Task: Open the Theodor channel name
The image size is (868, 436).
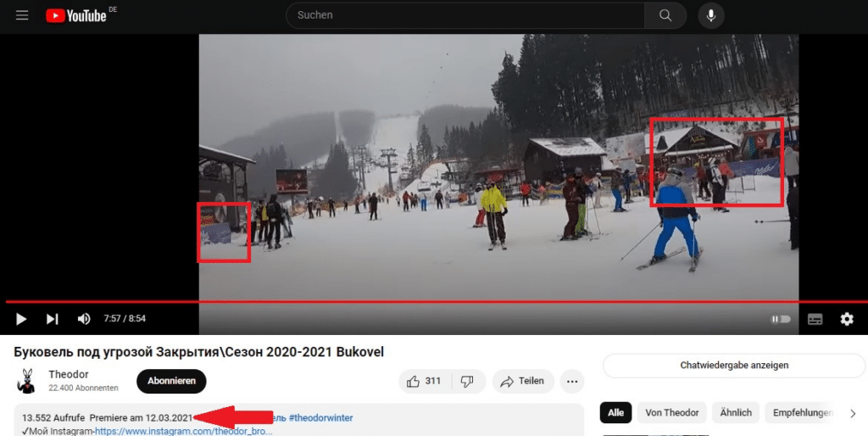Action: tap(69, 375)
